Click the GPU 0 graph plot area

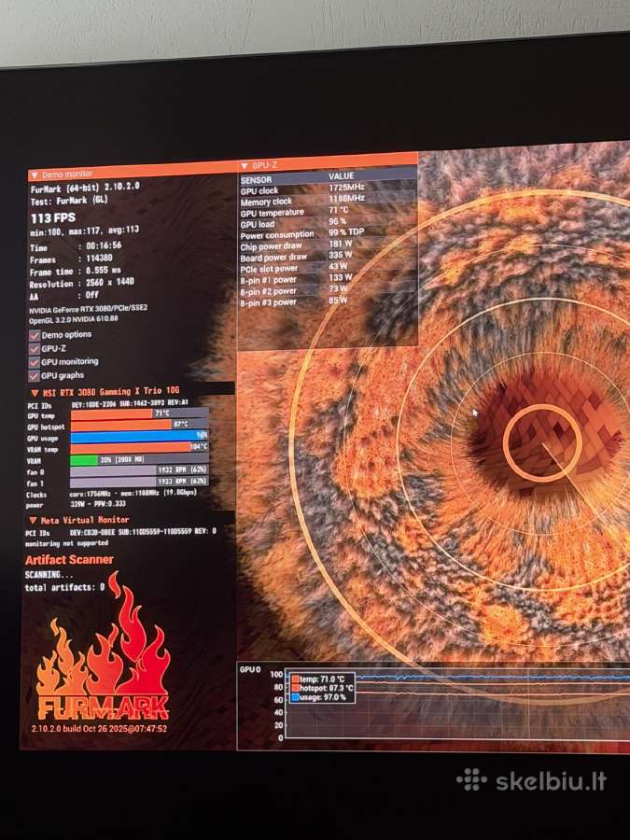point(458,706)
